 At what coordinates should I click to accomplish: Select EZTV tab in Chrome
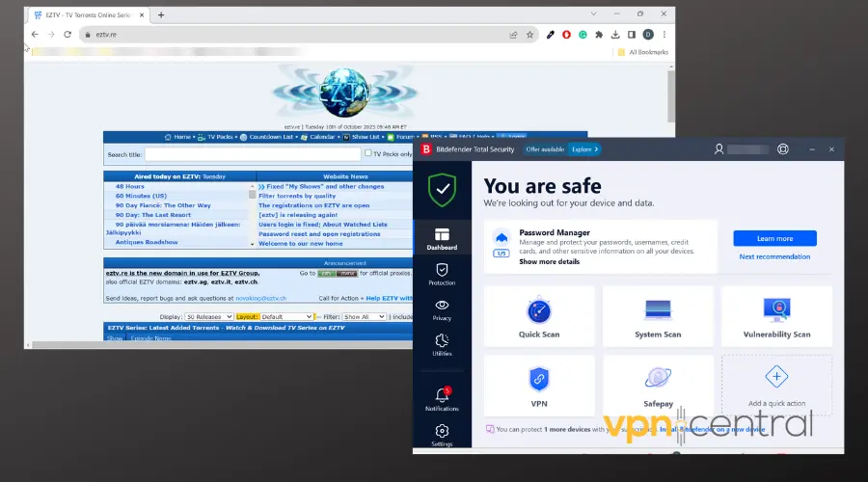pyautogui.click(x=89, y=14)
